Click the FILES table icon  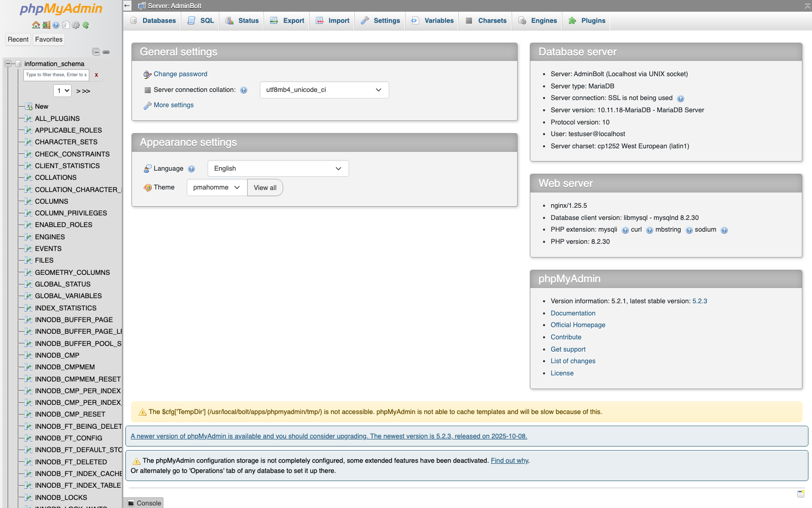pyautogui.click(x=28, y=260)
